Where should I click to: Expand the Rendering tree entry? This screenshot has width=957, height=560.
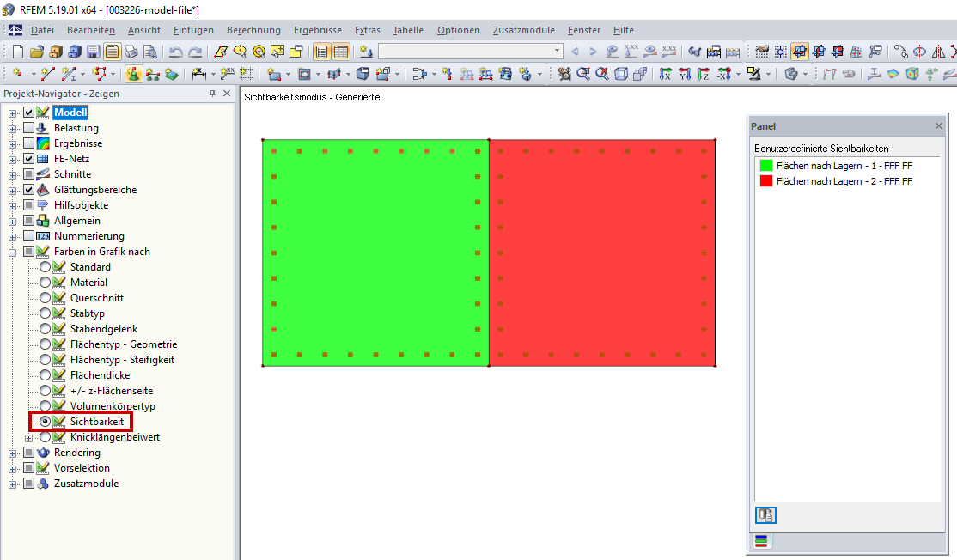(x=11, y=452)
